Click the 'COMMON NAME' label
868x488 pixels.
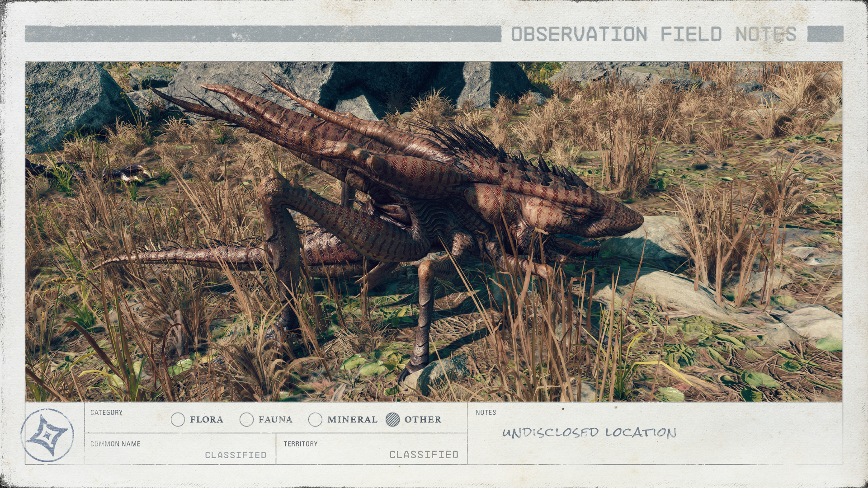[x=115, y=444]
